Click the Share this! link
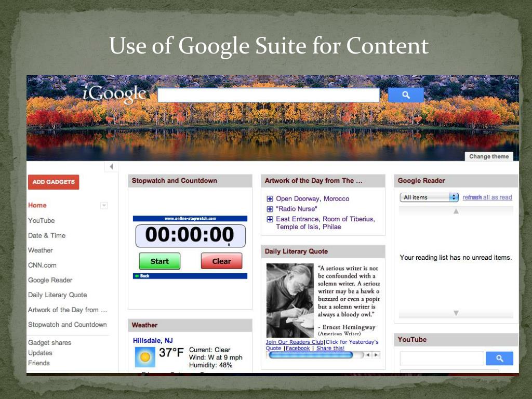 point(330,349)
